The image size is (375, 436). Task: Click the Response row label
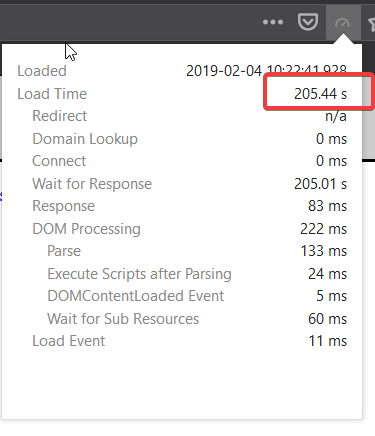[x=64, y=206]
